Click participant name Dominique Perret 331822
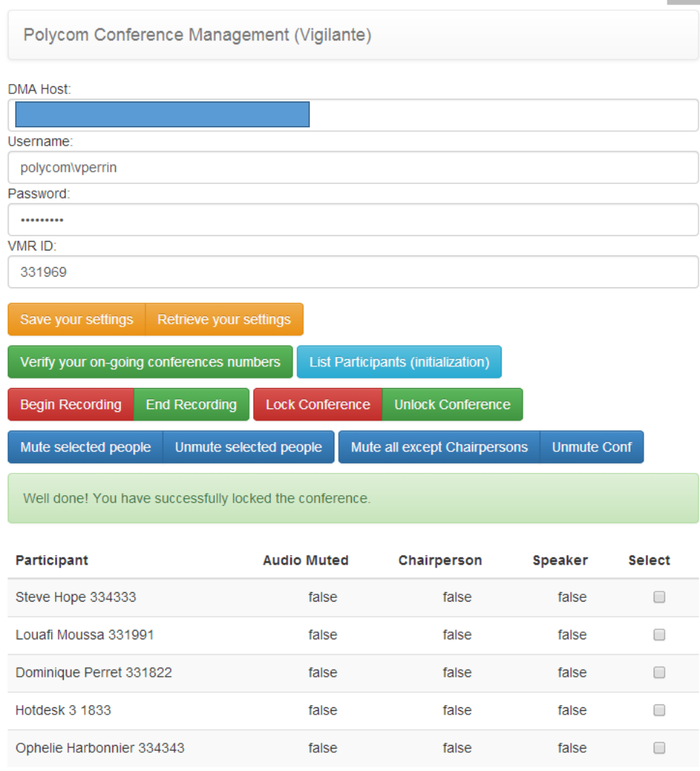Screen dimensions: 700x771 94,673
